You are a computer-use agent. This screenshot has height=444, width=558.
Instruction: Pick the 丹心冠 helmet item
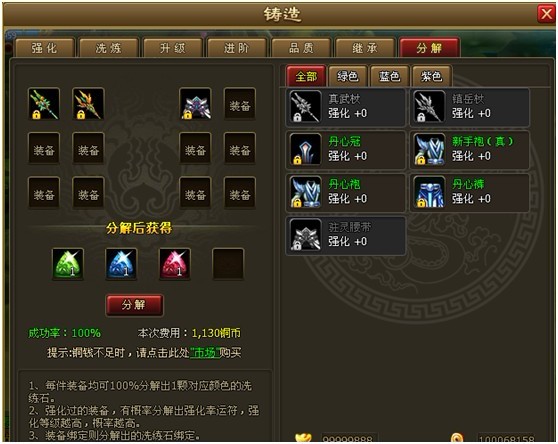click(x=346, y=149)
